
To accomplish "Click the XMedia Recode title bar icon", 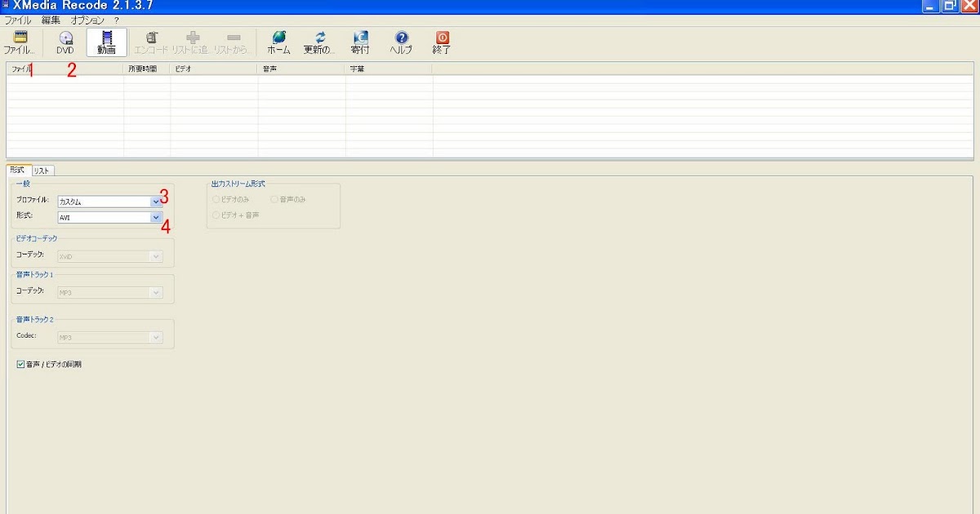I will (7, 5).
